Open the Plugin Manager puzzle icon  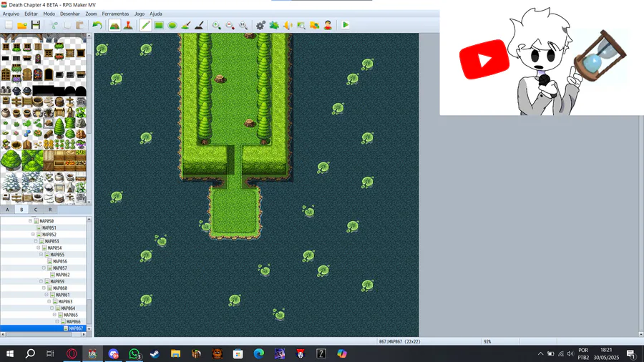(x=274, y=25)
